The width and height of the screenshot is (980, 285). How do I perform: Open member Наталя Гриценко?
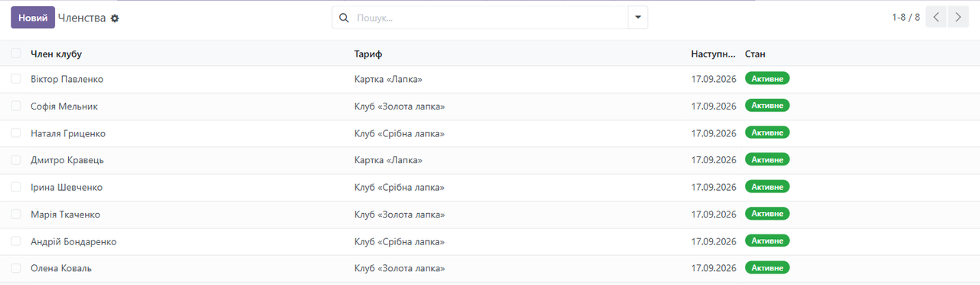point(68,133)
